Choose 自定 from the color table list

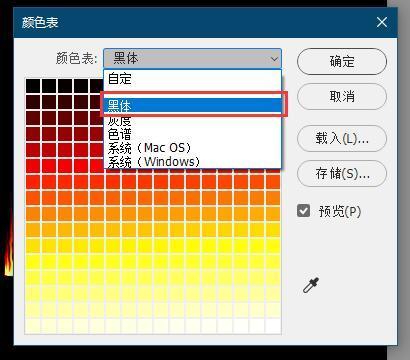coord(192,79)
